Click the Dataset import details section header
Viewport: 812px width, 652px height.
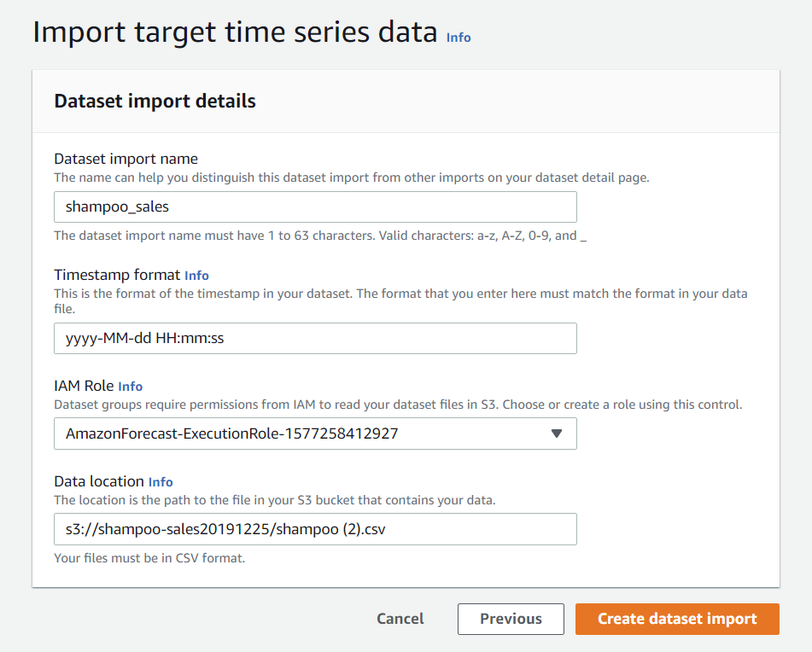tap(155, 101)
